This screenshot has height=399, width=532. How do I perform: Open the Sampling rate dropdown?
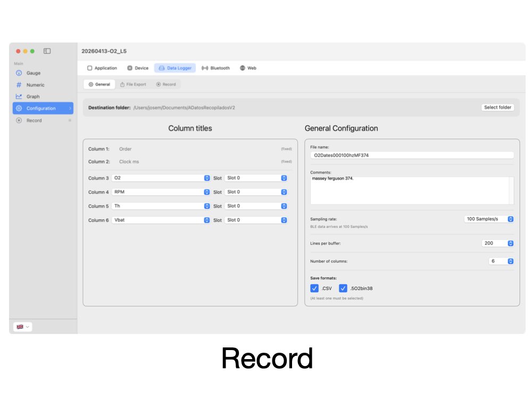[x=488, y=219]
